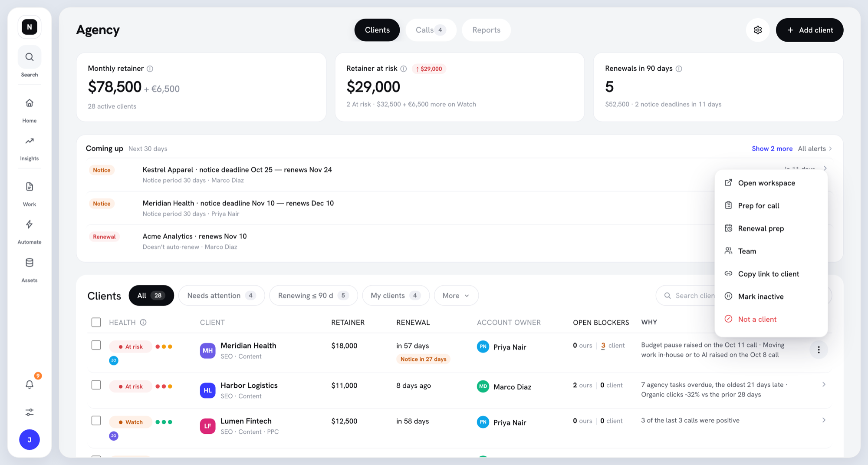This screenshot has height=465, width=868.
Task: Click info icon beside Renewals in 90 days
Action: [x=679, y=69]
